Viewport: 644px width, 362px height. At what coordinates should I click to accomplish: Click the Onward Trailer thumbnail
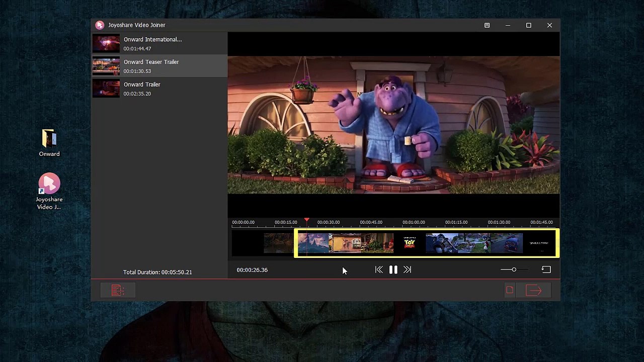click(106, 88)
